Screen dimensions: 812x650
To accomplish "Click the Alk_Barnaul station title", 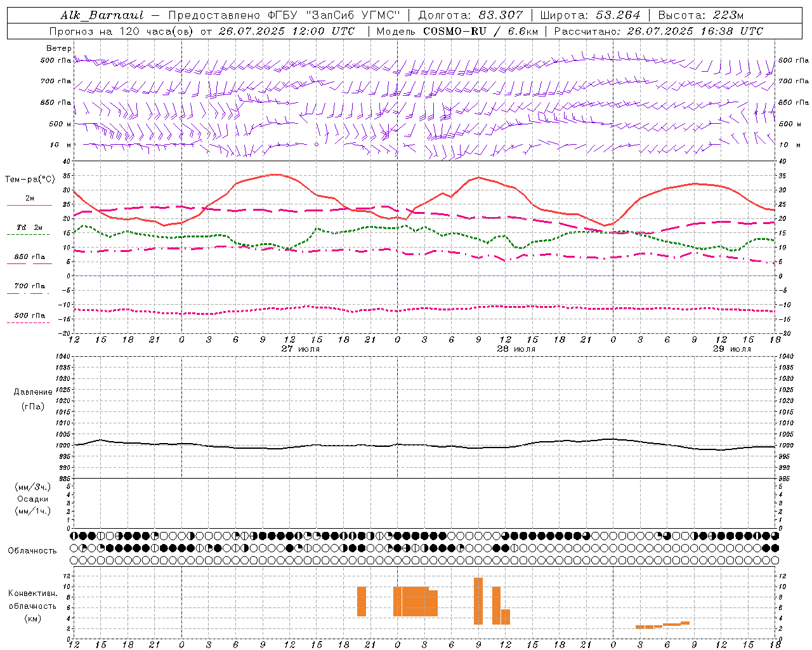I will (102, 15).
